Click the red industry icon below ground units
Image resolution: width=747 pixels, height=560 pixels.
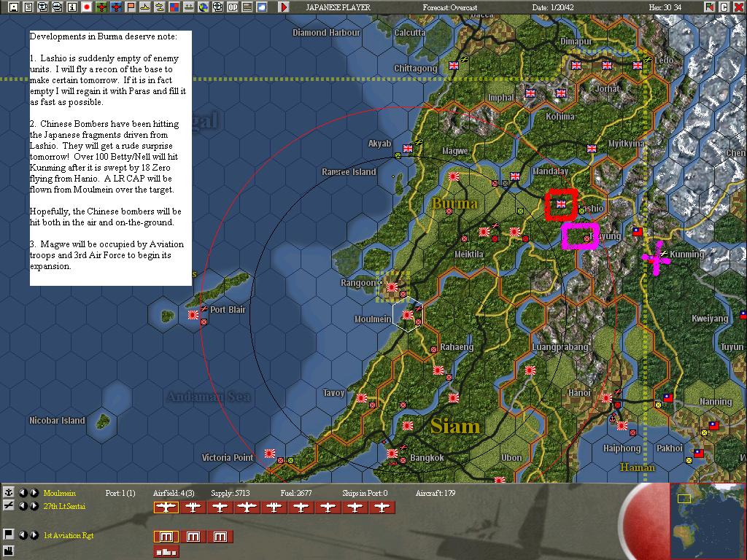pos(166,551)
